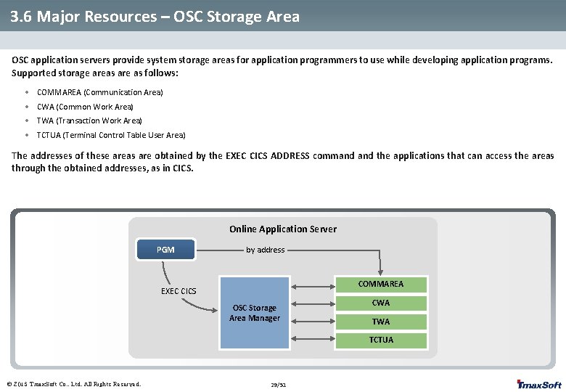Click the double arrow beside TCTUA
Viewport: 566px width, 392px height.
(x=313, y=338)
